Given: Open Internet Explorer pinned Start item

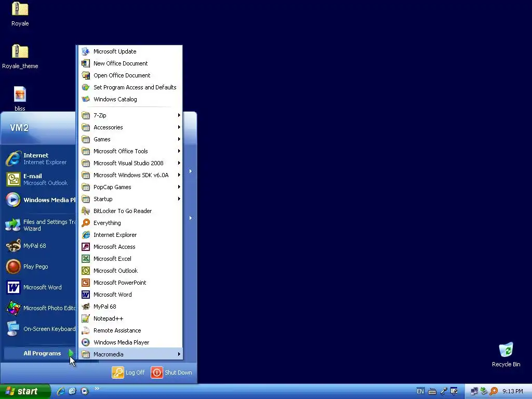Looking at the screenshot, I should click(x=39, y=158).
